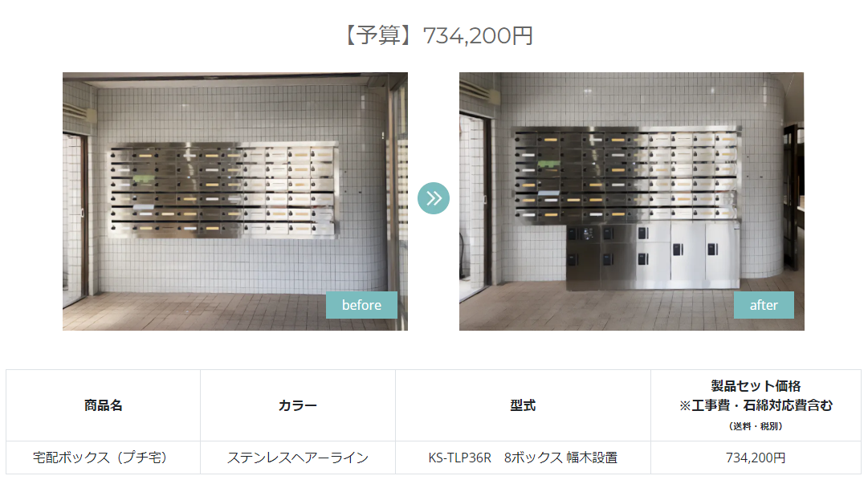
Task: Open the before photo of mailboxes
Action: 235,201
